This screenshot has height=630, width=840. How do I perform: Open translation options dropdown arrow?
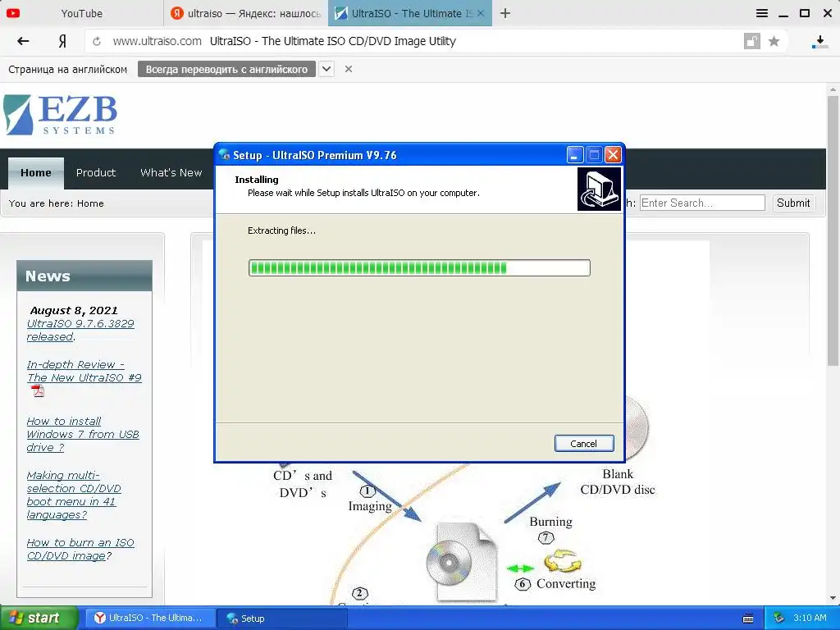(326, 69)
